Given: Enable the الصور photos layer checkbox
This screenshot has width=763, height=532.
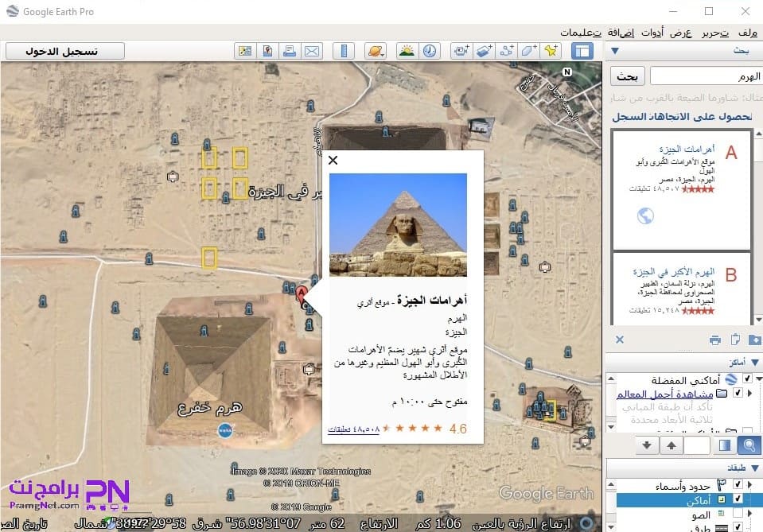Looking at the screenshot, I should pyautogui.click(x=738, y=514).
